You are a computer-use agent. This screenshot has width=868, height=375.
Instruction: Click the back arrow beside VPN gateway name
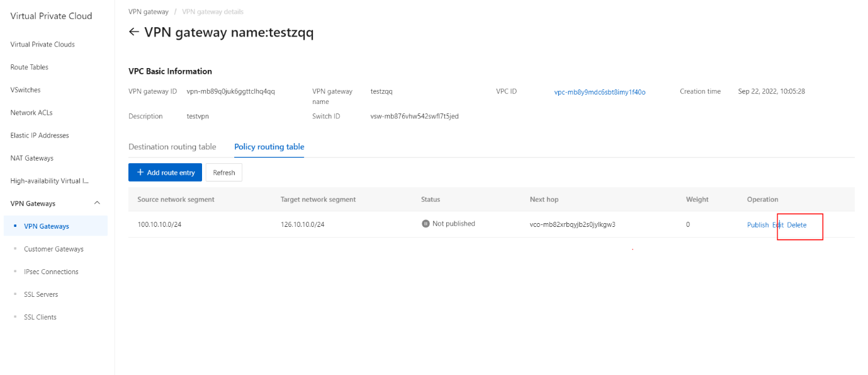(x=133, y=32)
